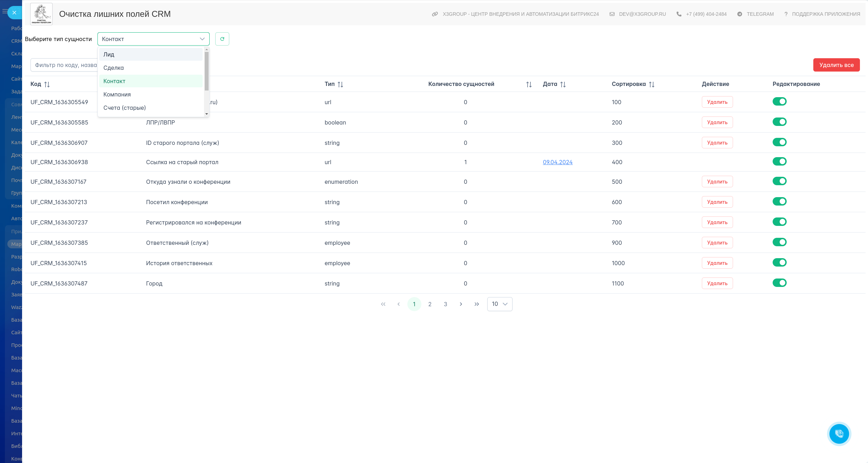The height and width of the screenshot is (463, 868).
Task: Toggle editing for the Город field
Action: coord(779,283)
